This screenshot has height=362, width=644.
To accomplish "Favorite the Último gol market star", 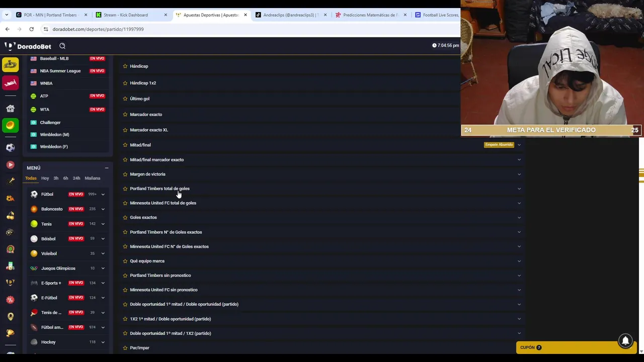I will (125, 99).
